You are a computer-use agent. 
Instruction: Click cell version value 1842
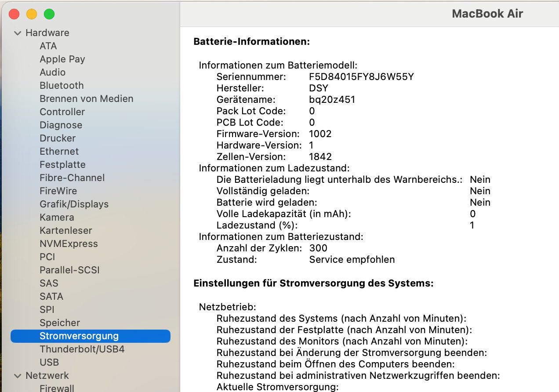coord(320,157)
